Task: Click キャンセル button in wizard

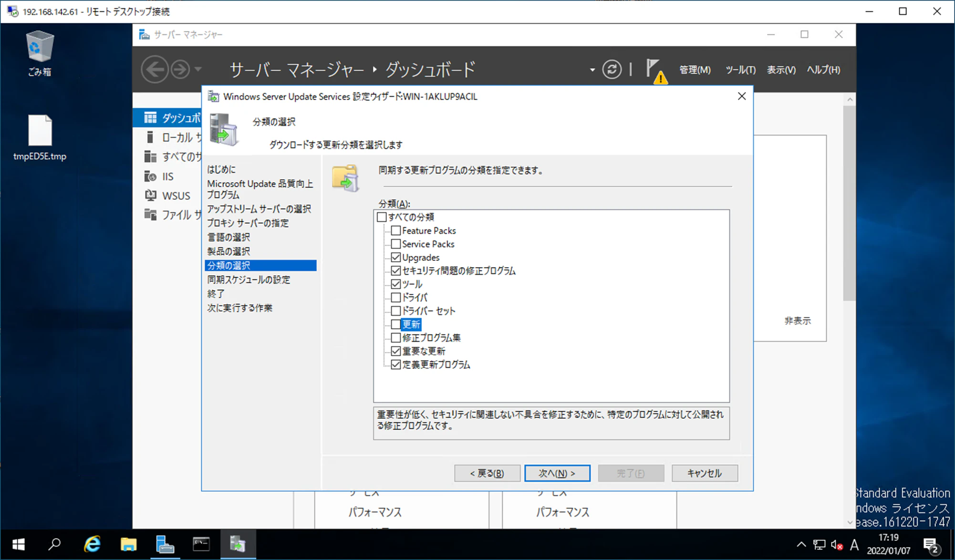Action: point(705,473)
